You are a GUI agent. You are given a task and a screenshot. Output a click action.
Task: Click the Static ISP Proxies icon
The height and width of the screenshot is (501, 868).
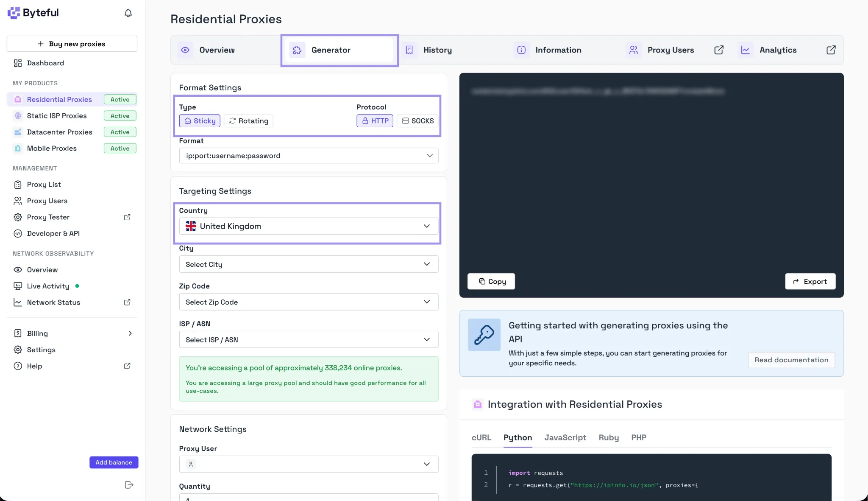click(x=18, y=116)
